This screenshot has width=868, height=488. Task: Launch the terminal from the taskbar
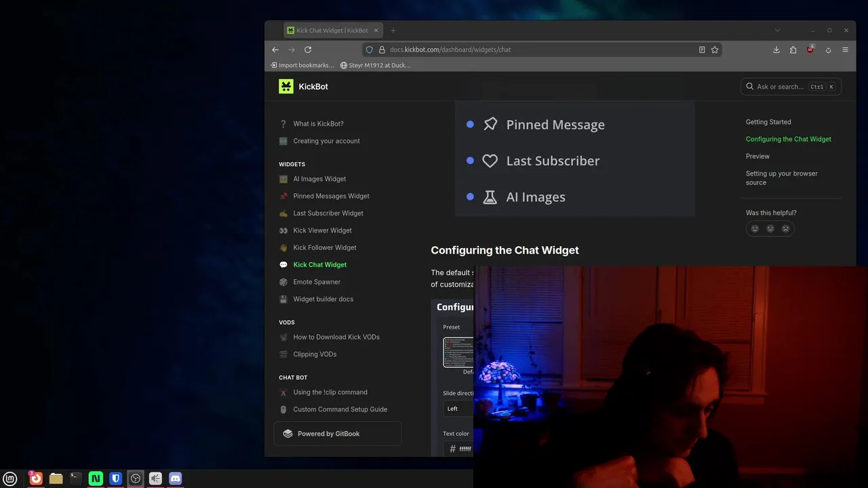pyautogui.click(x=76, y=479)
